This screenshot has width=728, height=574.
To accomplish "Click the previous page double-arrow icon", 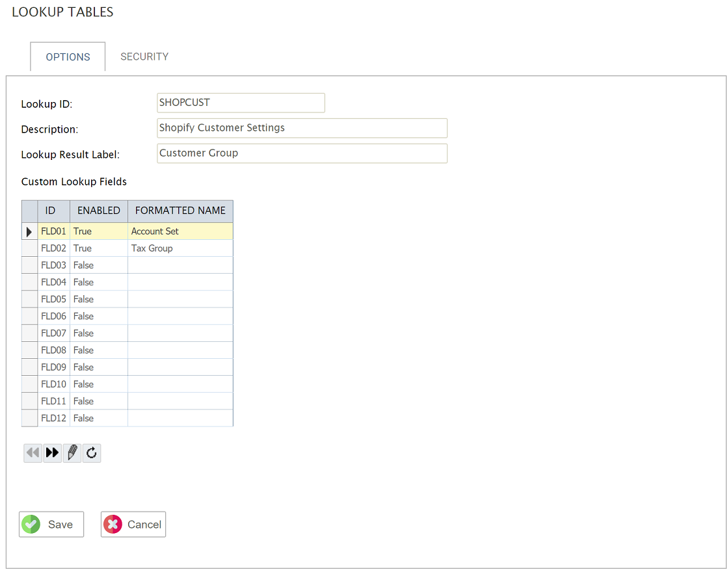I will coord(33,453).
